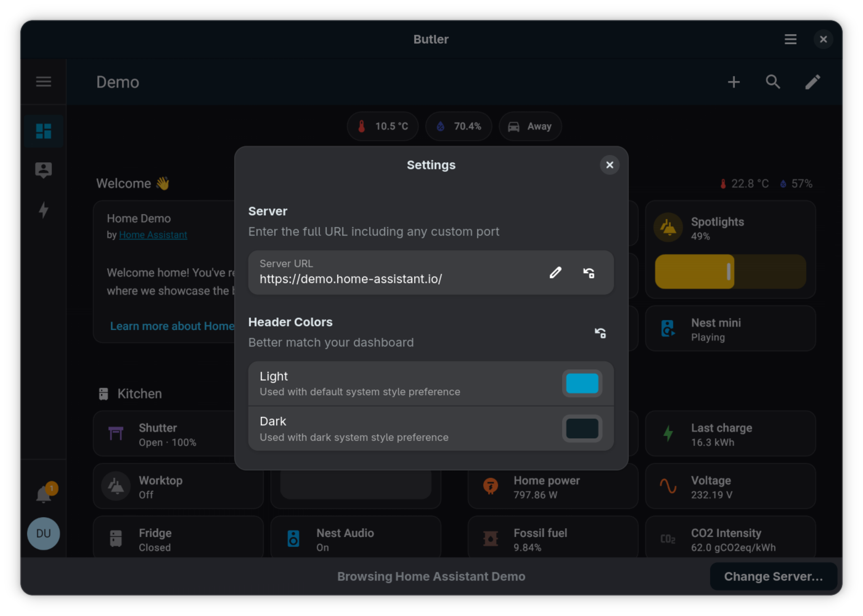
Task: Close the Settings dialog
Action: tap(609, 165)
